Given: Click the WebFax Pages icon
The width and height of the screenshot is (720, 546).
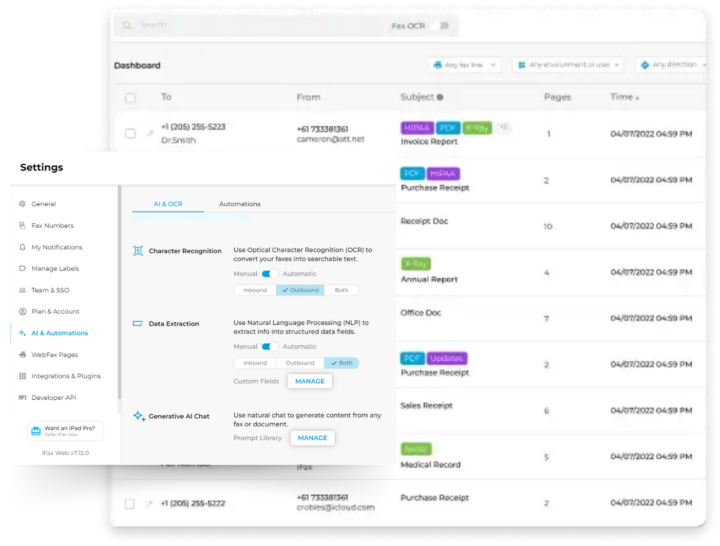Looking at the screenshot, I should click(x=22, y=354).
